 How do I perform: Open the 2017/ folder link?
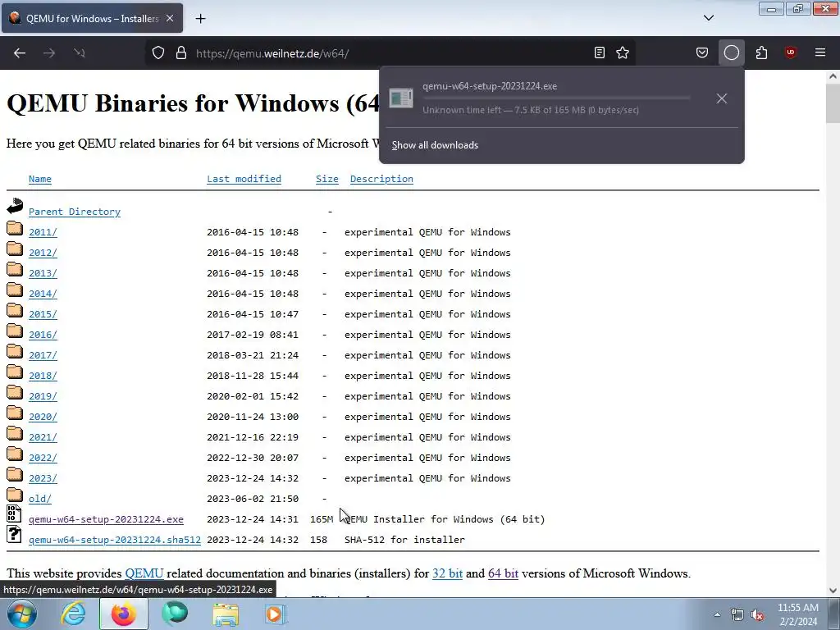tap(43, 355)
